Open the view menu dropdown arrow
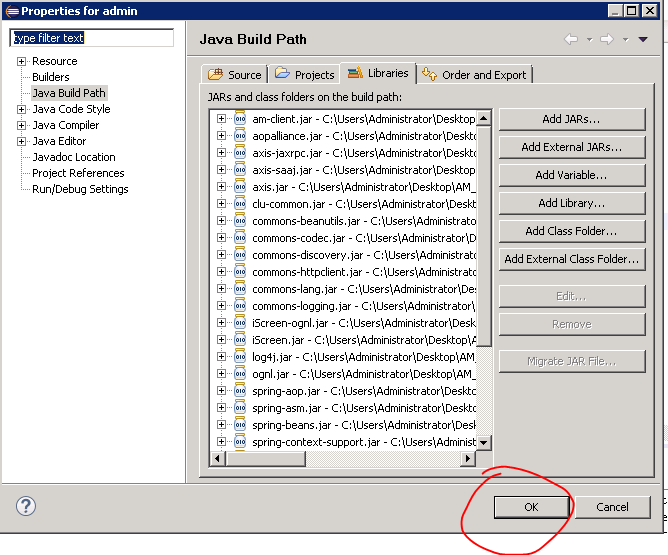The height and width of the screenshot is (555, 668). pyautogui.click(x=643, y=39)
